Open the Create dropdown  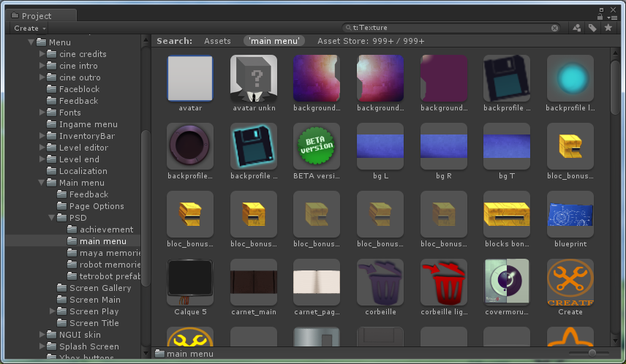29,29
